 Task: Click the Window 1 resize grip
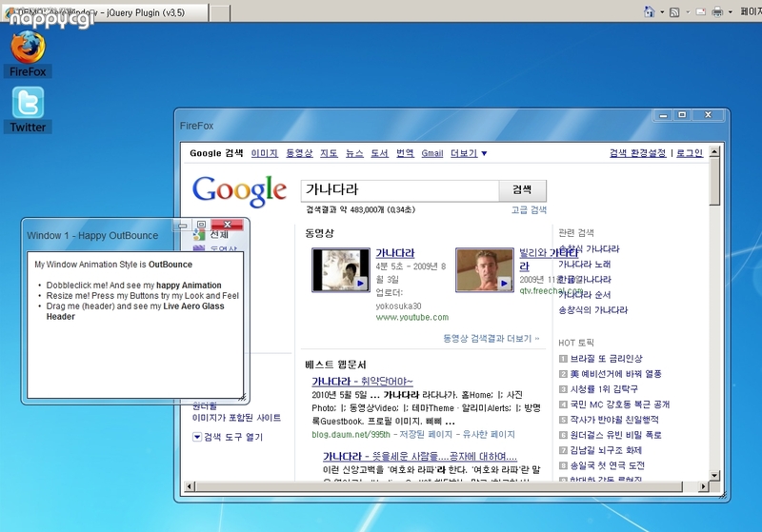(x=242, y=397)
